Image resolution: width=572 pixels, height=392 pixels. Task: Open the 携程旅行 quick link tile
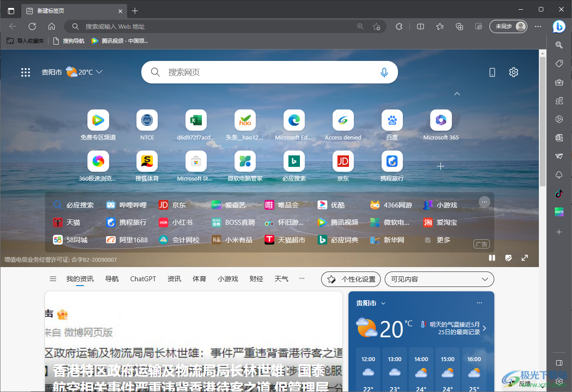click(x=392, y=166)
